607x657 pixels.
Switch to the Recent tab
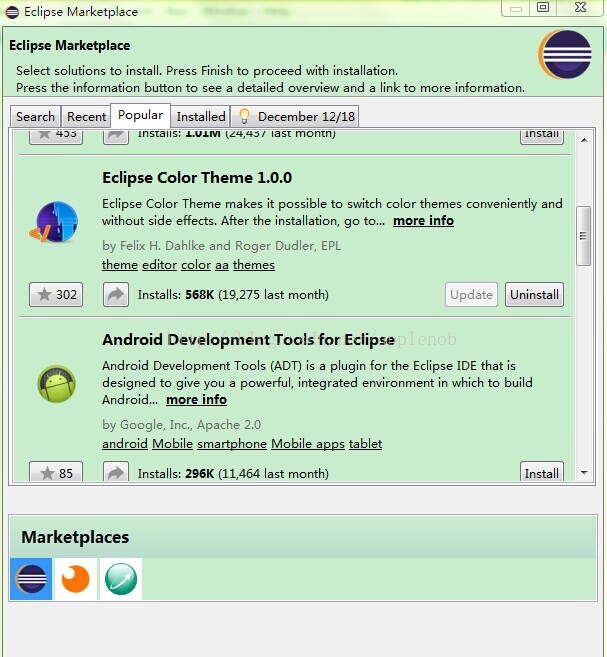[x=86, y=116]
